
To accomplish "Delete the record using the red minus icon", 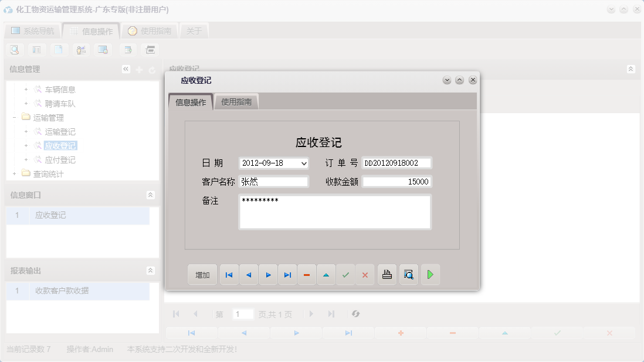I will point(307,274).
